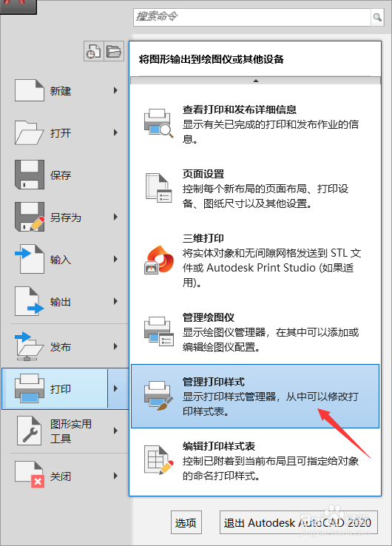Screen dimensions: 392x546
Task: Click description 显示有关已完成的打印 text
Action: point(271,132)
